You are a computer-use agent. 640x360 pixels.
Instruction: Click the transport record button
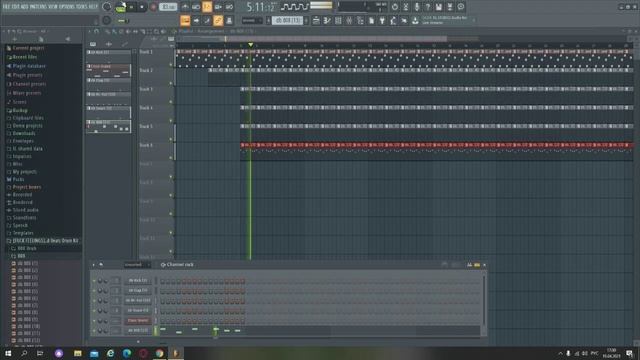click(x=153, y=7)
